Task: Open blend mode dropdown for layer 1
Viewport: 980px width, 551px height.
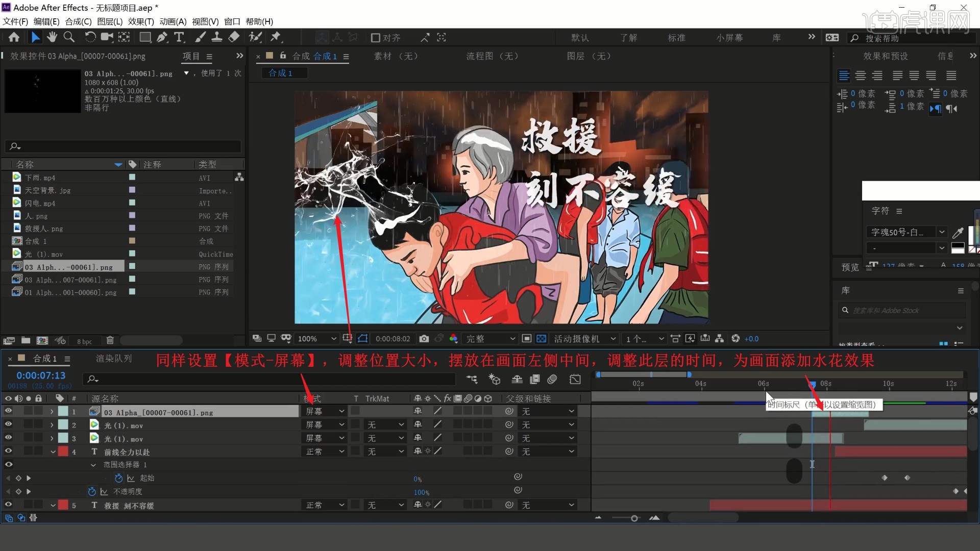Action: point(325,411)
